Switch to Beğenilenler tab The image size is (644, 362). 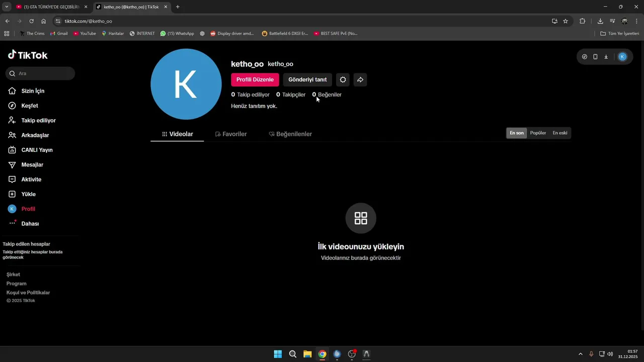(290, 134)
